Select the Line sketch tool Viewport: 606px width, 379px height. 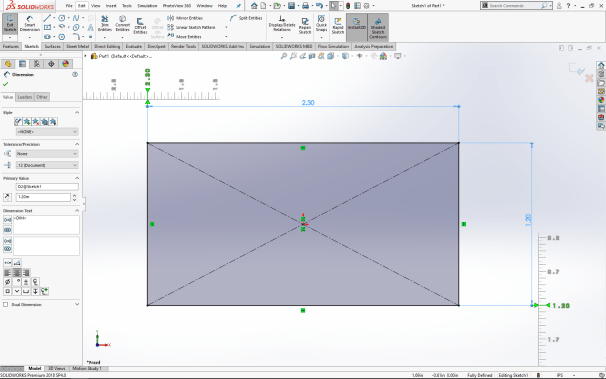[47, 18]
